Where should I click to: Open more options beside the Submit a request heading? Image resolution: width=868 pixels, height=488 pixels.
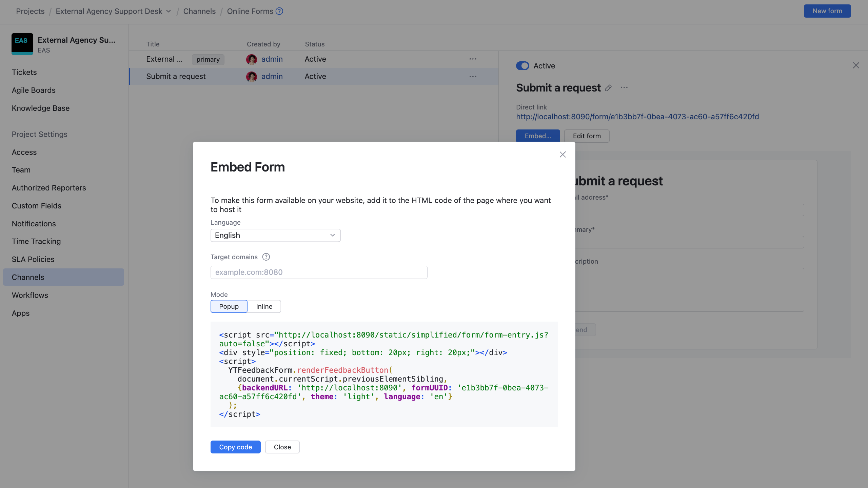625,88
